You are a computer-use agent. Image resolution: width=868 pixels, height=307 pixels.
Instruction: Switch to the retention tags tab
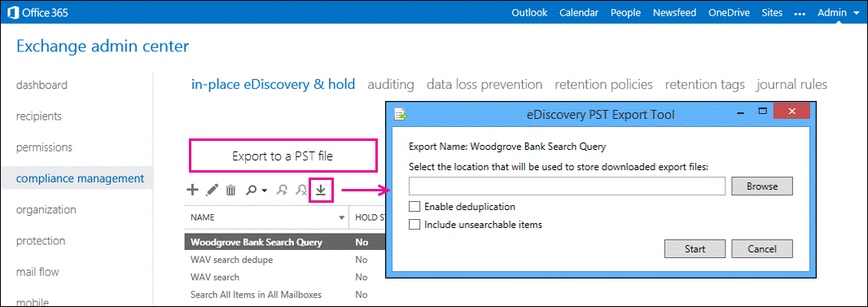coord(704,85)
